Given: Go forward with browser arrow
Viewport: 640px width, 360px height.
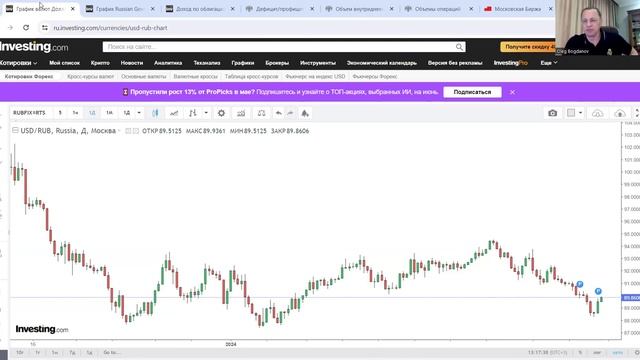Looking at the screenshot, I should click(x=10, y=28).
